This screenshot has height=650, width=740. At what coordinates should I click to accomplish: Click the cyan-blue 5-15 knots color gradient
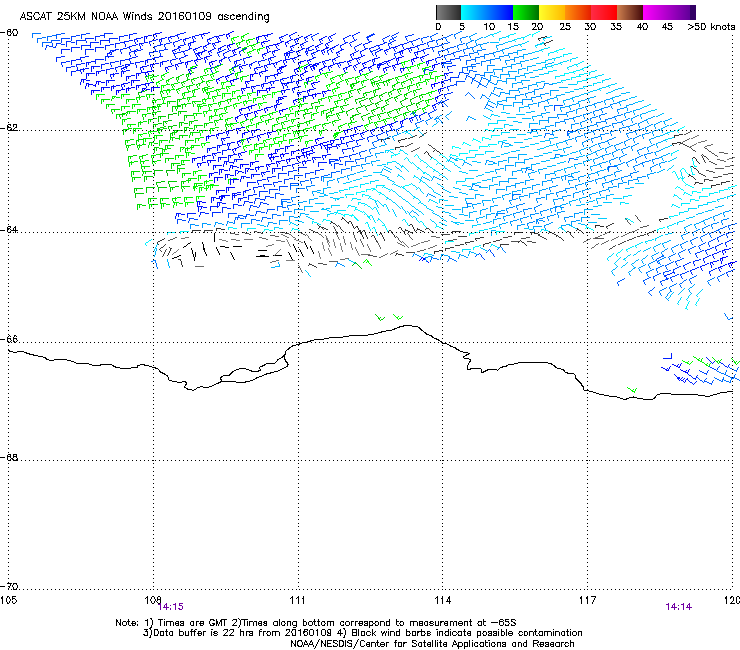coord(487,12)
